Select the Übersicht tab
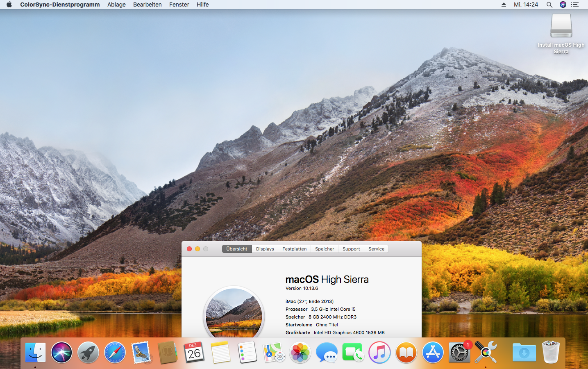588x369 pixels. (237, 249)
